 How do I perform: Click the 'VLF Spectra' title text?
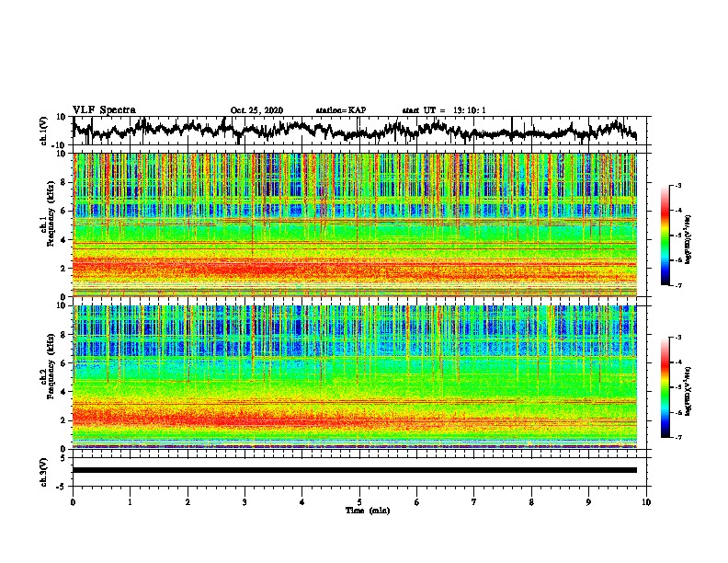pos(104,110)
